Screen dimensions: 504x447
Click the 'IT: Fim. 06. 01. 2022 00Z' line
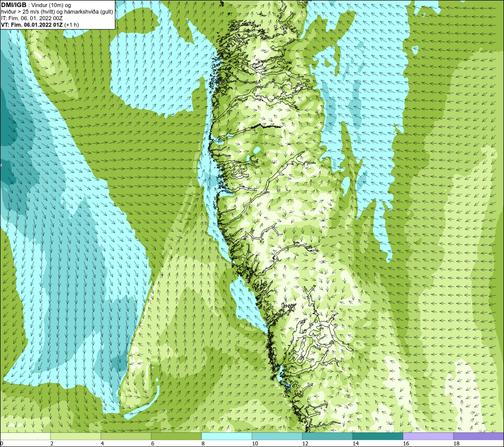(x=32, y=18)
